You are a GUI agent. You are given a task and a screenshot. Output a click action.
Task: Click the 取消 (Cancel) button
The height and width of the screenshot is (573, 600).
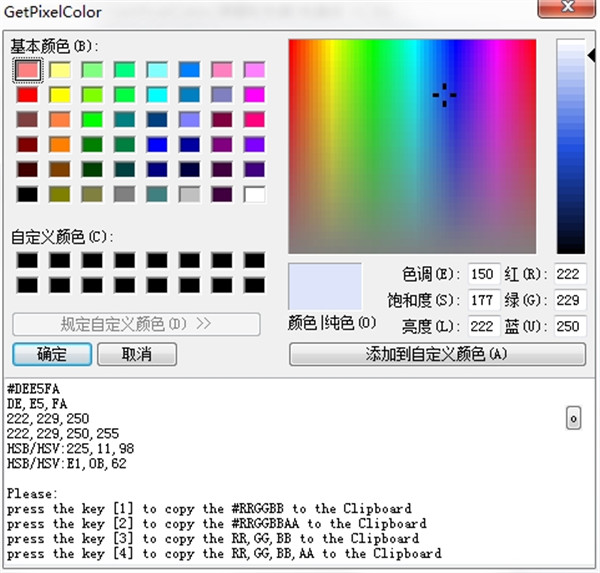(137, 354)
